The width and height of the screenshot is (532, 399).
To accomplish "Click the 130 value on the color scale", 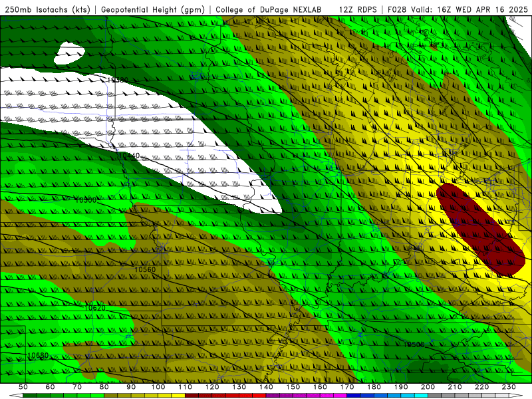I will (x=239, y=387).
